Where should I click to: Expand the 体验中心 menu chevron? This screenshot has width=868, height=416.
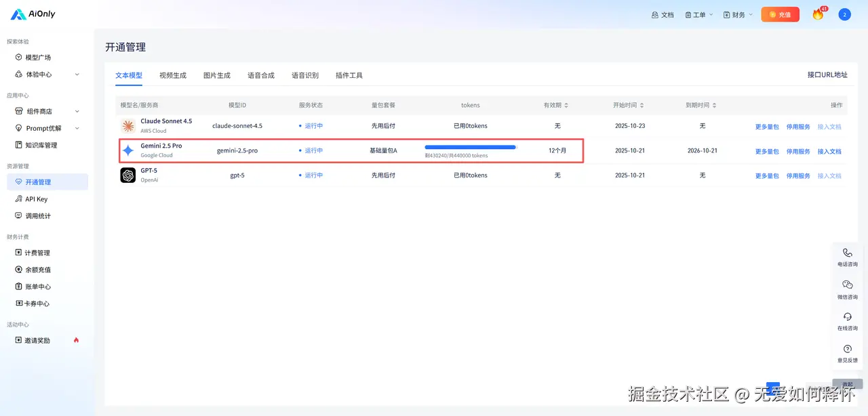click(77, 75)
